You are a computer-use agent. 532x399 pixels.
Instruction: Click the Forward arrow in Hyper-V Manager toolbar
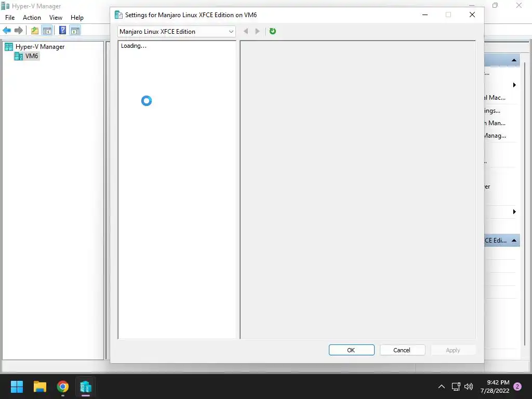19,31
